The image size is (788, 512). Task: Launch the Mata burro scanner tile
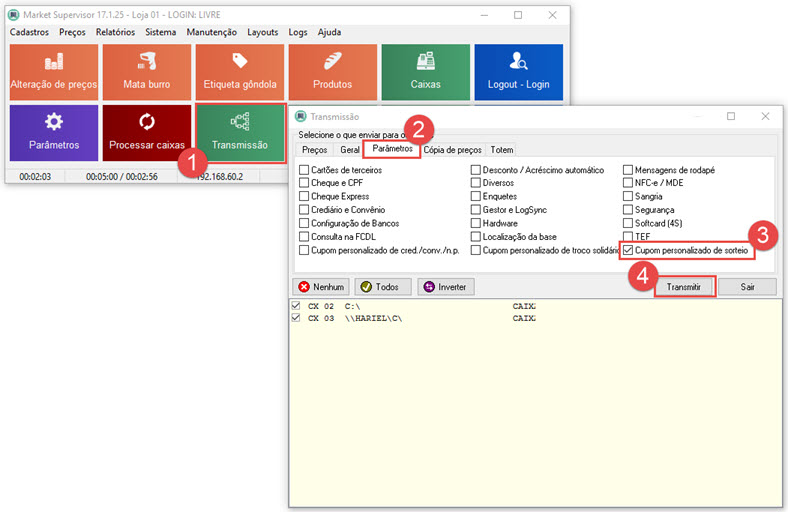pos(147,72)
